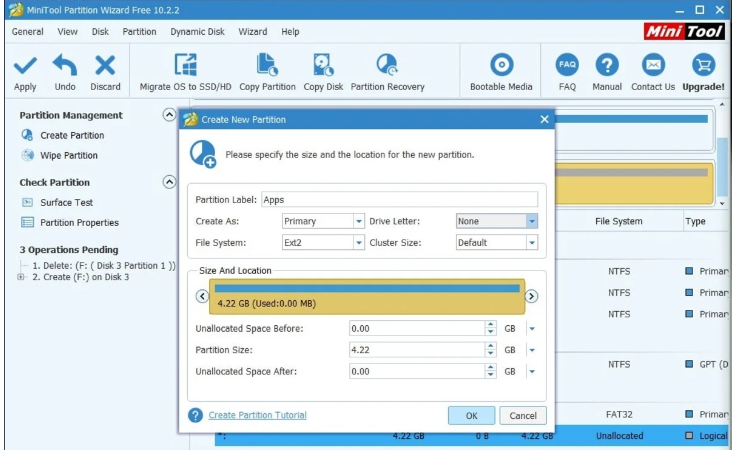
Task: Click the Cancel button
Action: [x=523, y=416]
